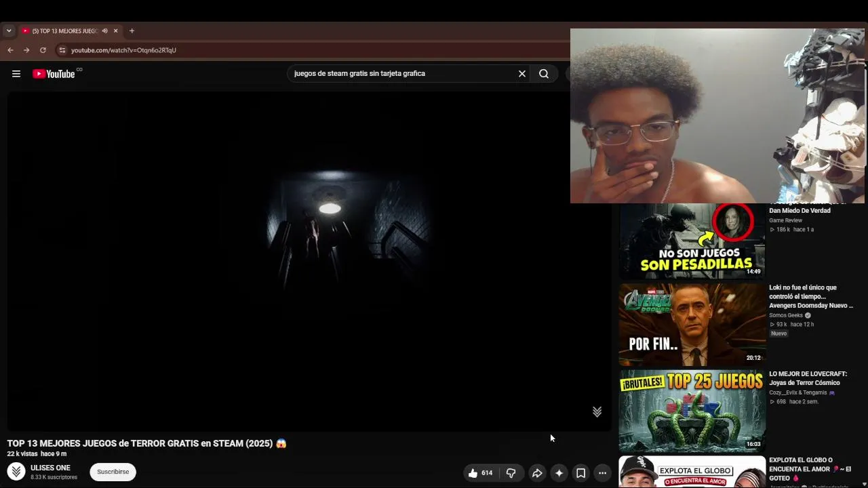Image resolution: width=868 pixels, height=488 pixels.
Task: Open the EXPLOTA EL GLOBO thumbnail
Action: pos(692,472)
